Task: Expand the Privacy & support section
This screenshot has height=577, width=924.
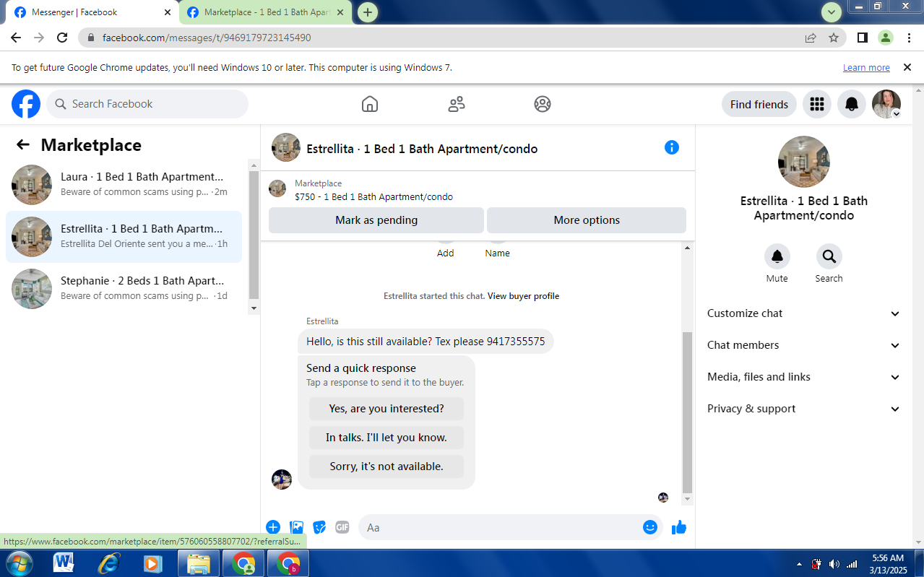Action: (803, 409)
